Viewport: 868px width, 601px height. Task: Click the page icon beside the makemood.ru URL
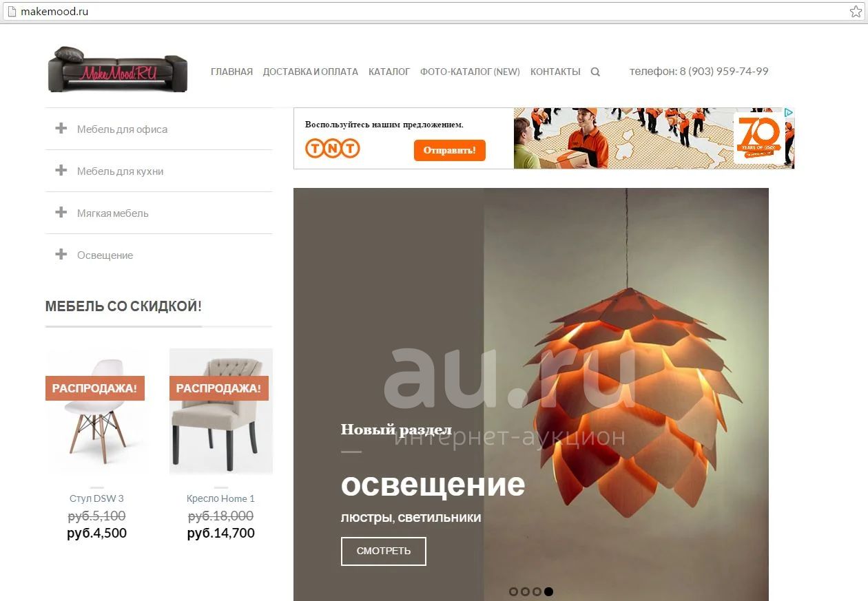[12, 12]
